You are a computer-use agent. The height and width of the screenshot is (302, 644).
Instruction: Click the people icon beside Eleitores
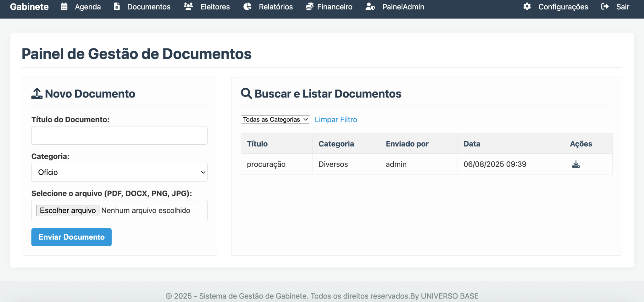point(188,7)
